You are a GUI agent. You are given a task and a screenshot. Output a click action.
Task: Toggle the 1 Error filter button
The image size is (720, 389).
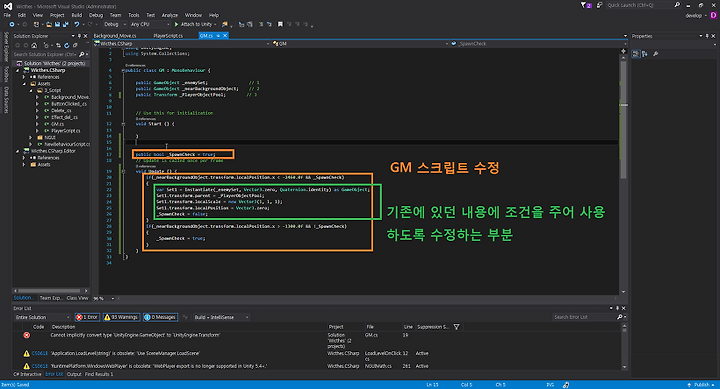pyautogui.click(x=87, y=317)
